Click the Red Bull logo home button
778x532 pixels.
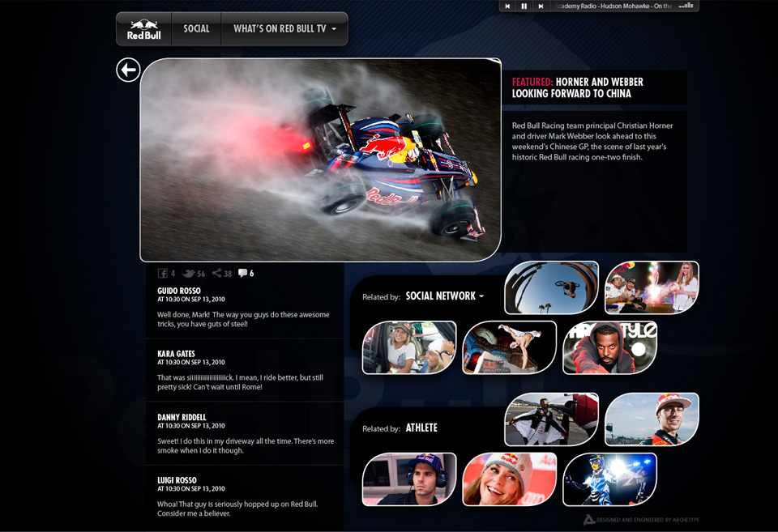point(144,29)
